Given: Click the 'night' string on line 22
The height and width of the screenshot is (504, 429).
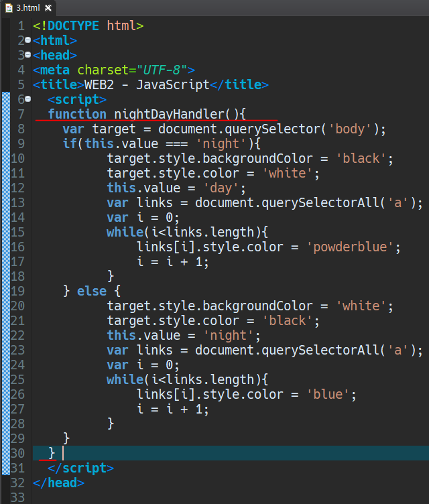Looking at the screenshot, I should coord(229,336).
